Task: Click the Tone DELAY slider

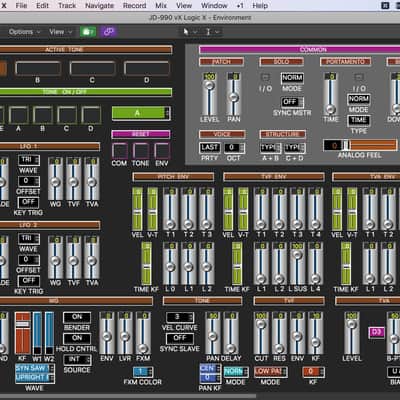Action: pos(231,333)
